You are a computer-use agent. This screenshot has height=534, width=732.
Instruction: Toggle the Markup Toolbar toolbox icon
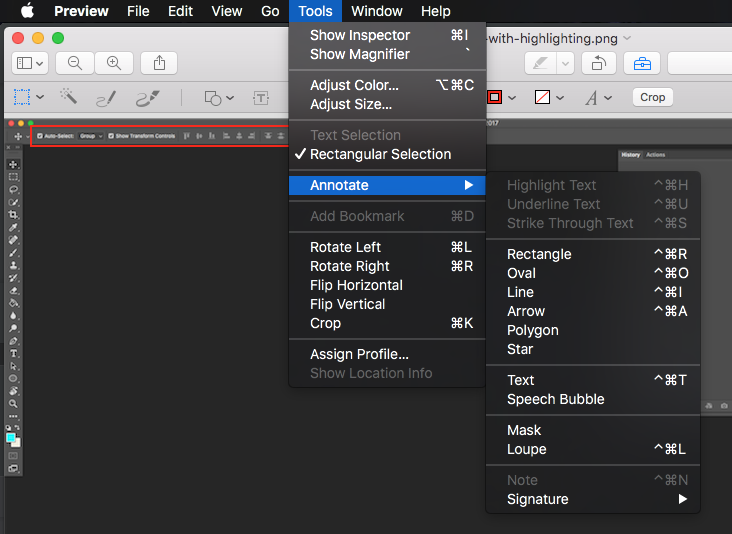[x=642, y=63]
